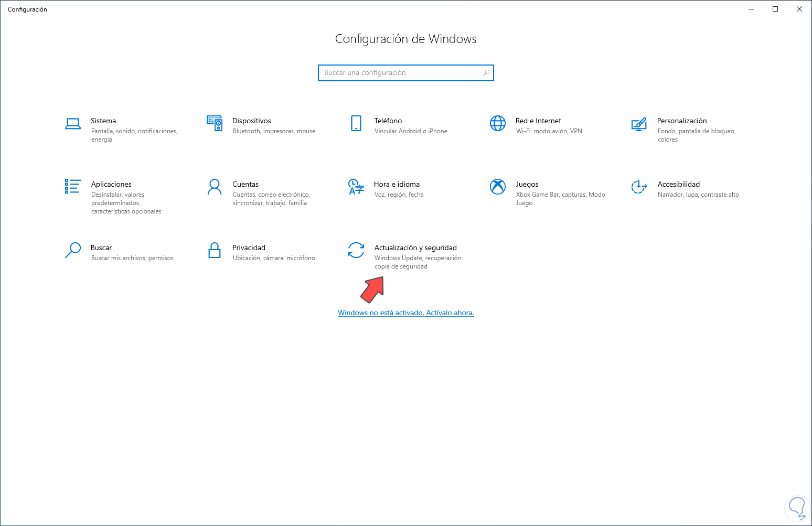Open the Privacidad padlock icon

215,250
